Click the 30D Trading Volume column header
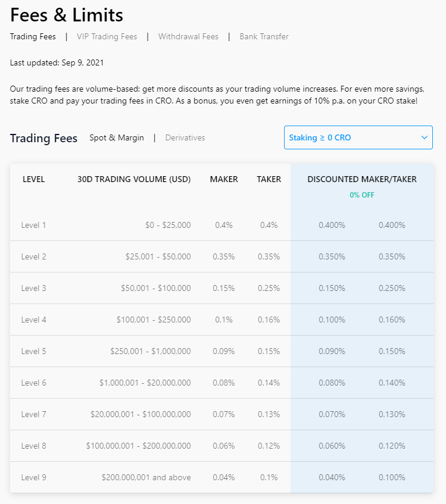This screenshot has width=446, height=504. click(x=134, y=179)
